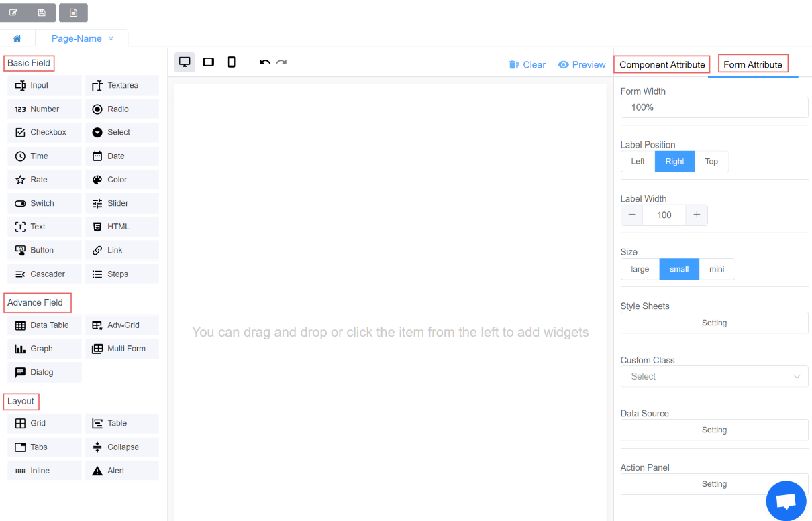The image size is (812, 521).
Task: Set Size to mini
Action: pyautogui.click(x=717, y=269)
